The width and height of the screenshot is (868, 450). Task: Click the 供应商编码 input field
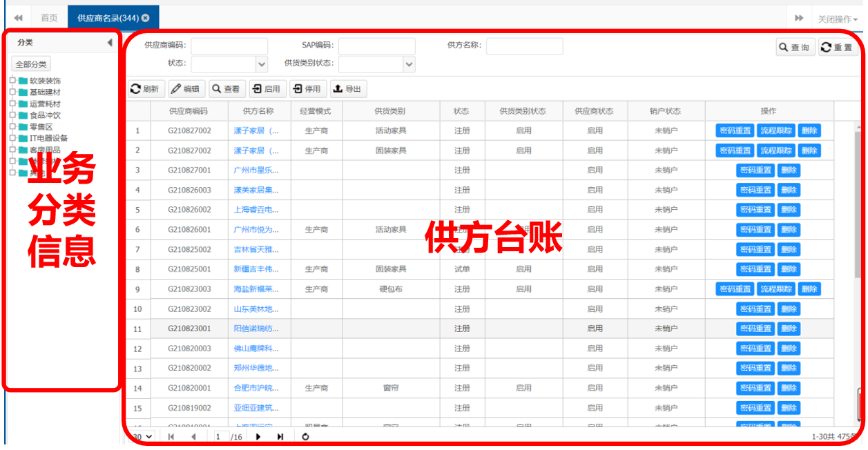pos(229,46)
